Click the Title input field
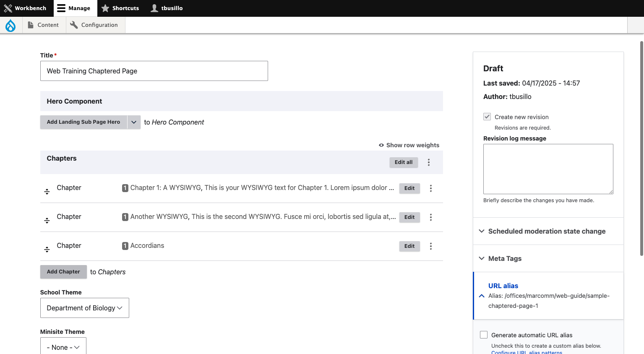Screen dimensions: 644x354 pos(154,71)
